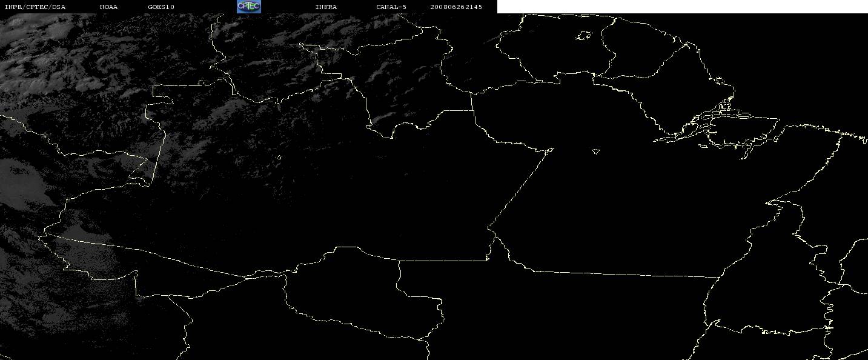Click the 'NOAA' header label
Image resolution: width=868 pixels, height=360 pixels.
tap(108, 7)
